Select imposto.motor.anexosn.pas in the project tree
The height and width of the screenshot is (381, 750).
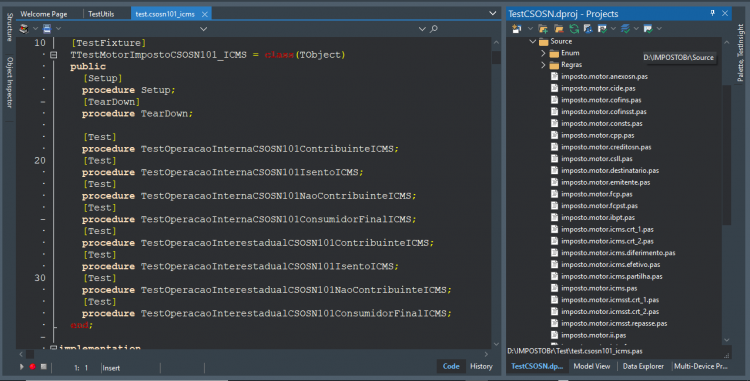[605, 76]
